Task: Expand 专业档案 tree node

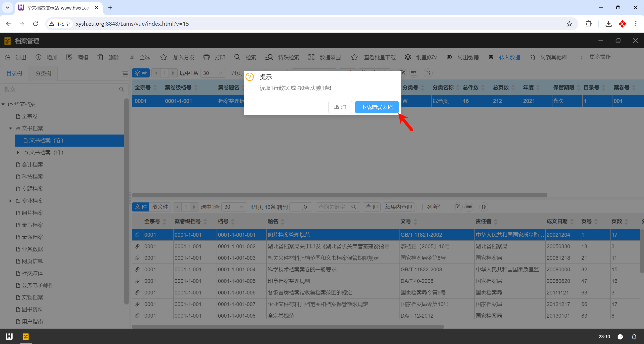Action: (x=10, y=201)
